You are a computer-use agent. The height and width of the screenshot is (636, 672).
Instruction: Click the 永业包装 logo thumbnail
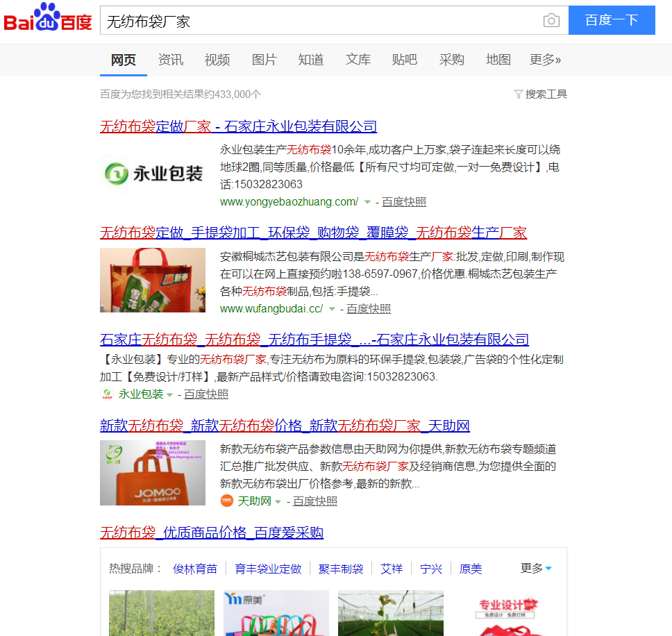tap(153, 174)
